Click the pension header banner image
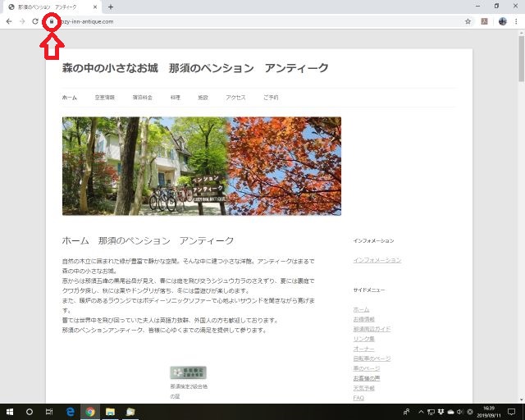The height and width of the screenshot is (420, 525). pos(201,166)
